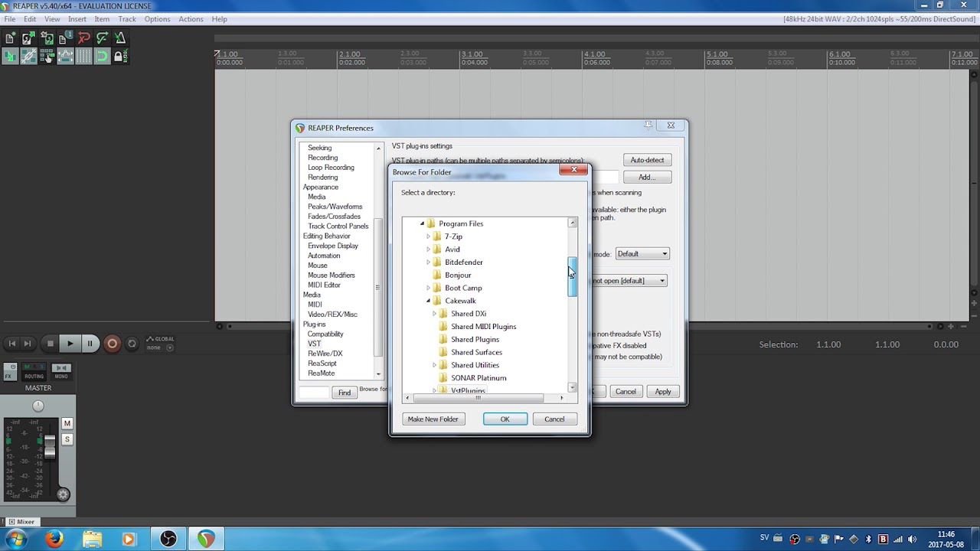Toggle the locking padlock icon
This screenshot has height=551, width=980.
pyautogui.click(x=119, y=56)
